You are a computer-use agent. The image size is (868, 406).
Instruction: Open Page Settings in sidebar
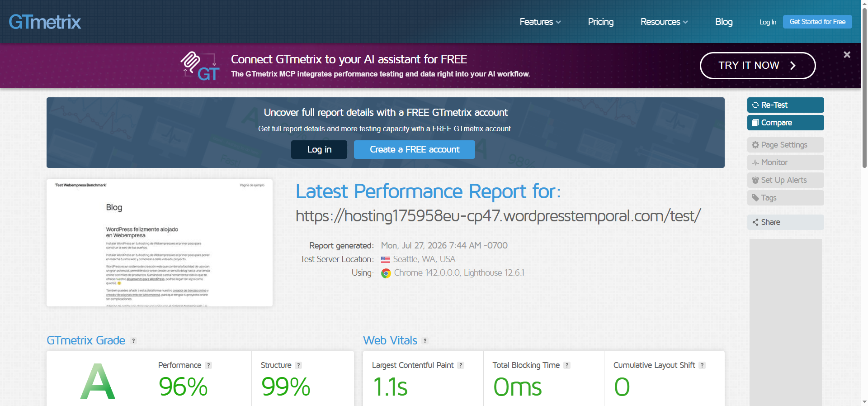coord(786,145)
